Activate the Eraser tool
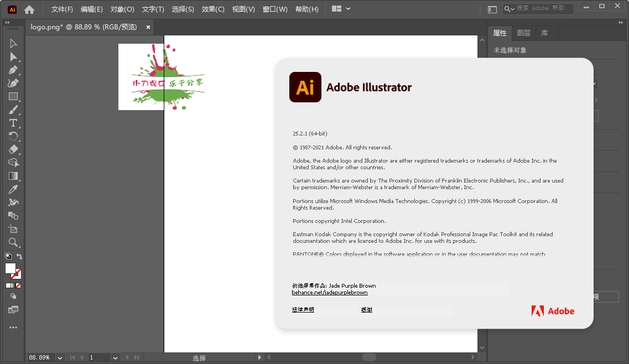Image resolution: width=629 pixels, height=364 pixels. tap(13, 149)
